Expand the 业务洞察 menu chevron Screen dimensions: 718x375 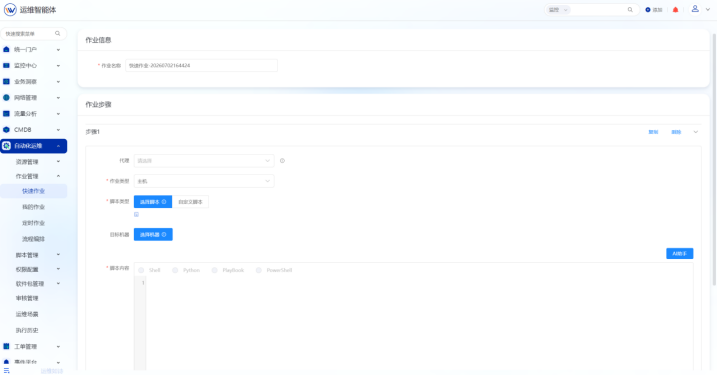58,82
